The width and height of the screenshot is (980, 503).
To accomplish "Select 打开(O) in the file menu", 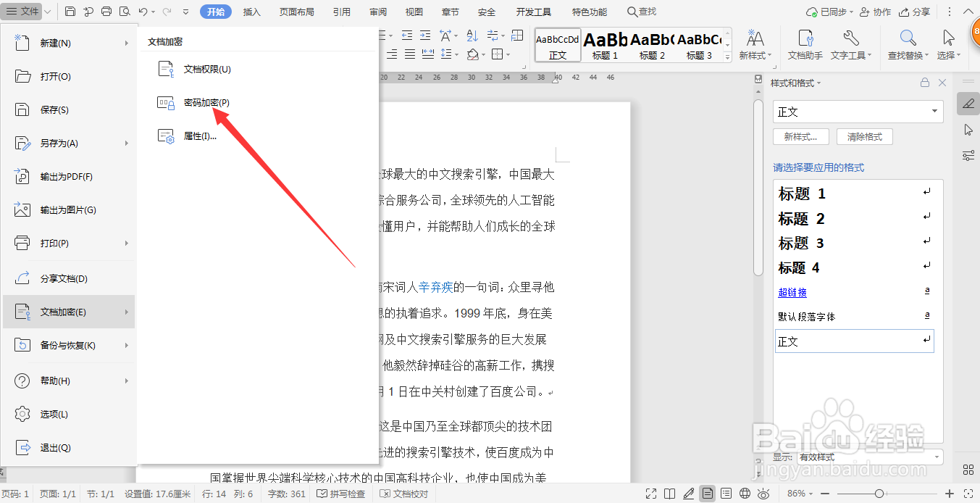I will 70,76.
